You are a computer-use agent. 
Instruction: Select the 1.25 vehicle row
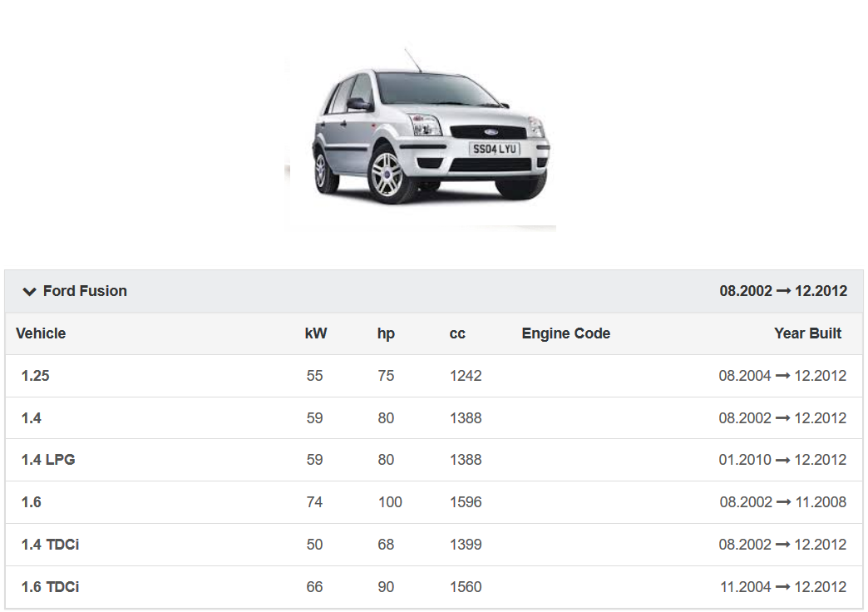36,376
